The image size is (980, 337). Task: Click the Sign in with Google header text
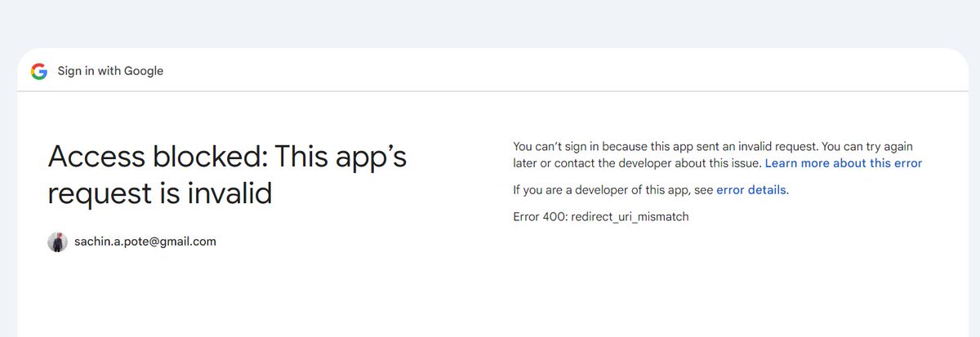(x=110, y=71)
